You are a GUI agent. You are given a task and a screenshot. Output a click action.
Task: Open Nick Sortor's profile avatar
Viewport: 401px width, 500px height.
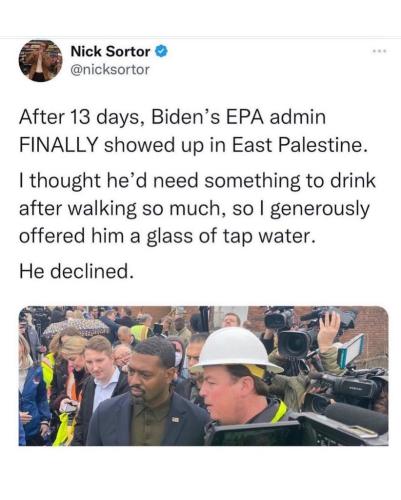pos(40,61)
